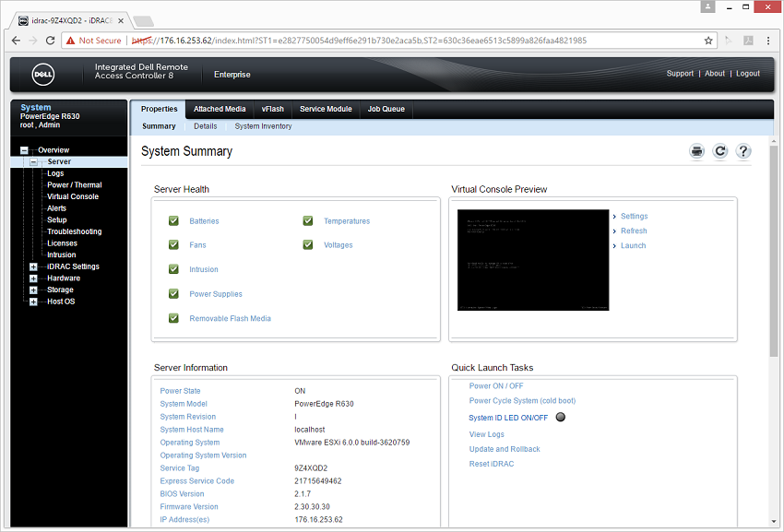784x532 pixels.
Task: Open the Support link in header
Action: coord(680,74)
